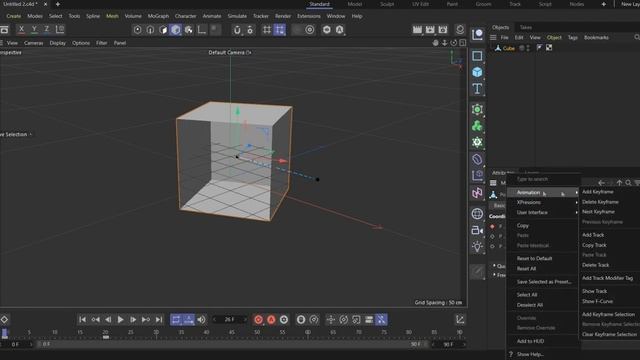Open the viewport hamburger menu
Image resolution: width=640 pixels, height=360 pixels.
(x=1, y=43)
